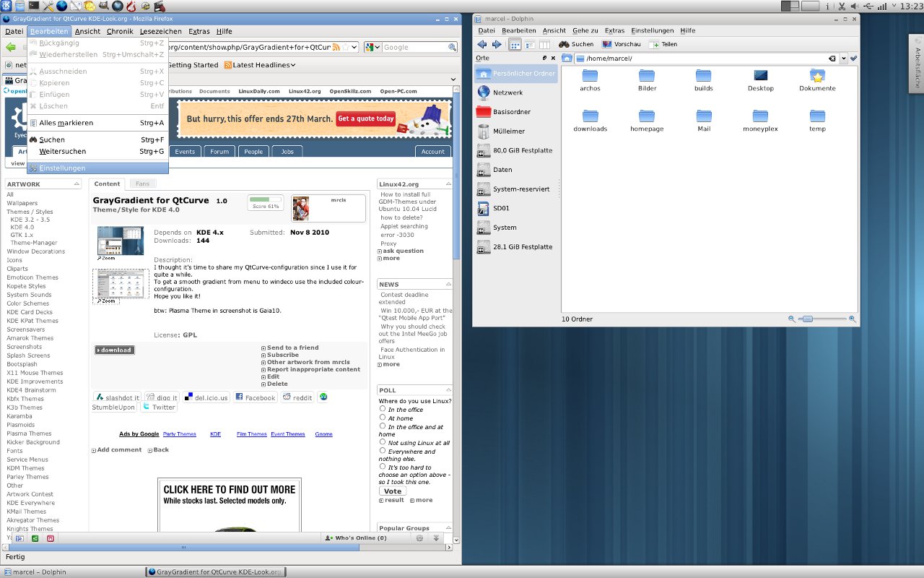Select the 'In the office and at home' option
924x578 pixels.
coord(383,426)
